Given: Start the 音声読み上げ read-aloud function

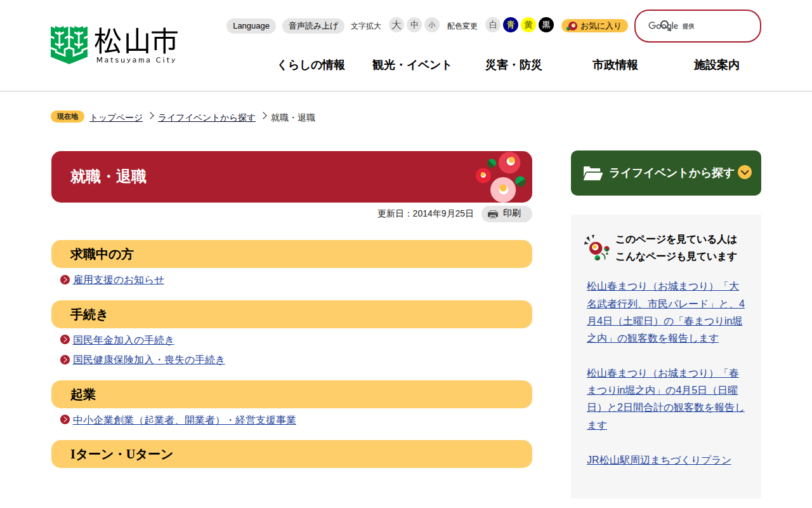Looking at the screenshot, I should click(x=313, y=26).
